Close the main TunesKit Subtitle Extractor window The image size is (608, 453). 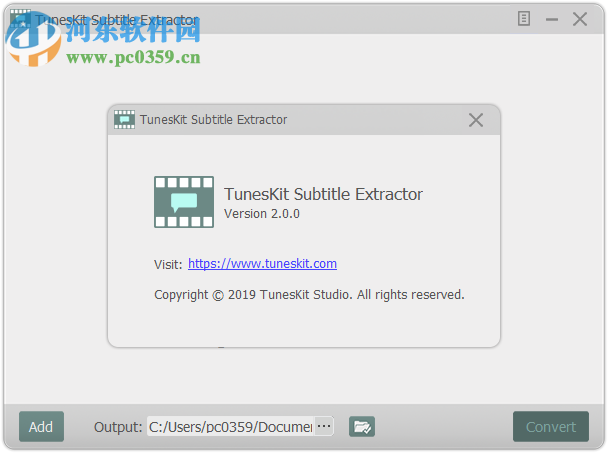coord(580,19)
